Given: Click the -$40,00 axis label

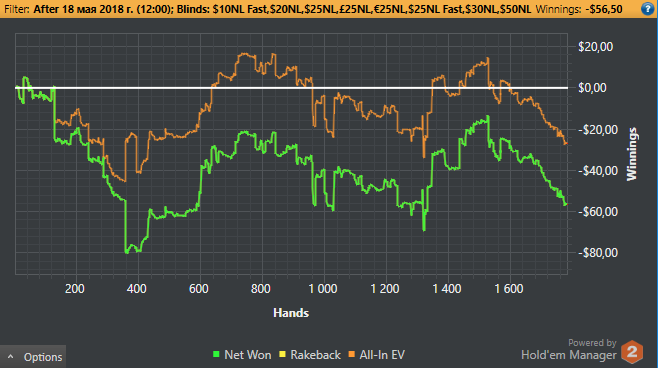Looking at the screenshot, I should 598,171.
